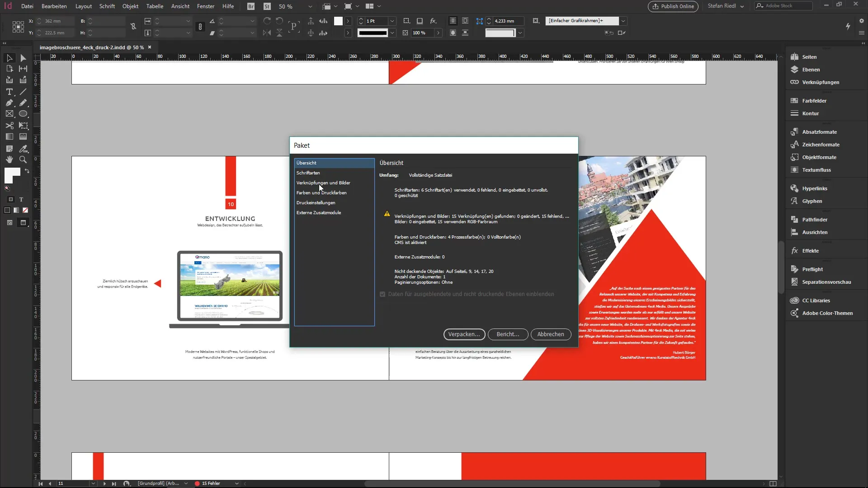Viewport: 868px width, 488px height.
Task: Open the Effekte panel
Action: click(x=810, y=251)
